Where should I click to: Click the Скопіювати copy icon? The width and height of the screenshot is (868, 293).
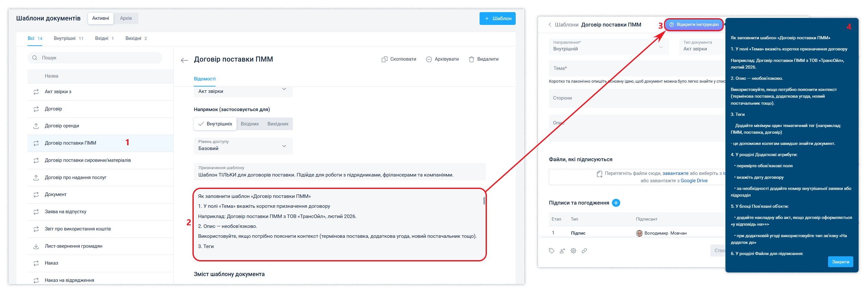tap(384, 59)
